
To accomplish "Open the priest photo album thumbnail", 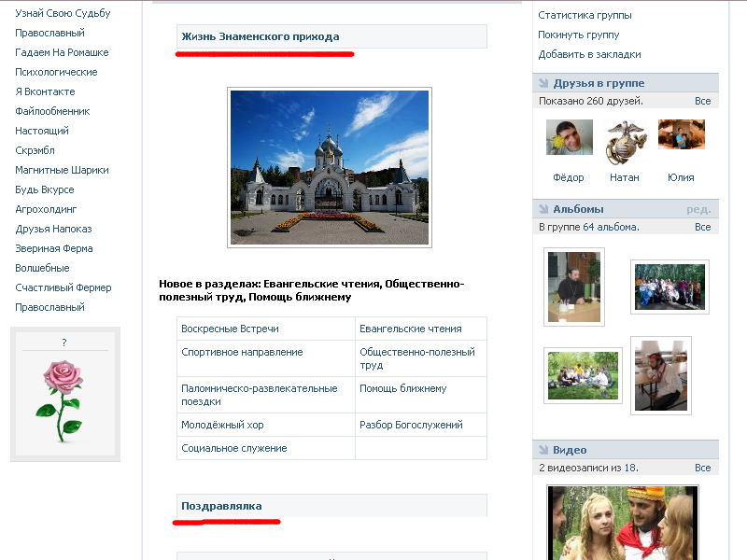I will [x=573, y=287].
